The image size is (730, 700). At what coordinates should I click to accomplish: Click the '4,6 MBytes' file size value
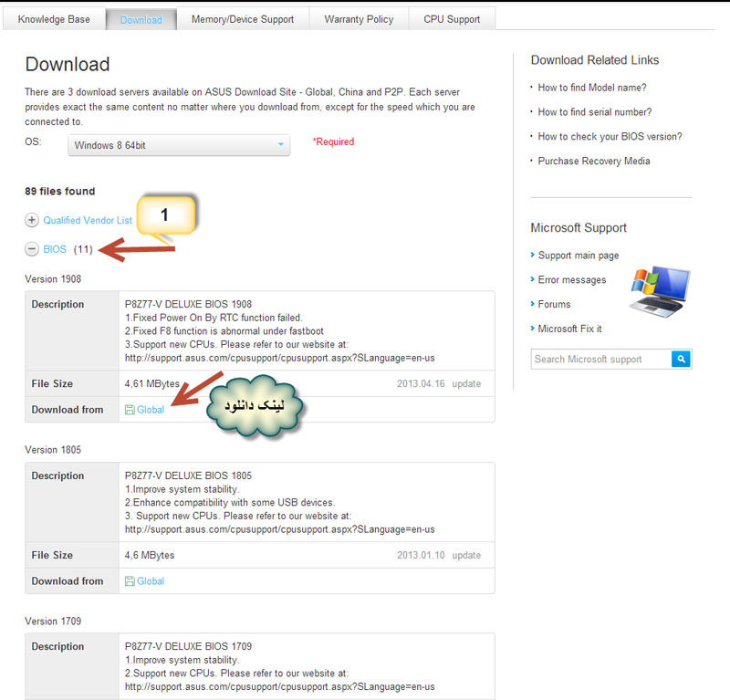point(150,555)
